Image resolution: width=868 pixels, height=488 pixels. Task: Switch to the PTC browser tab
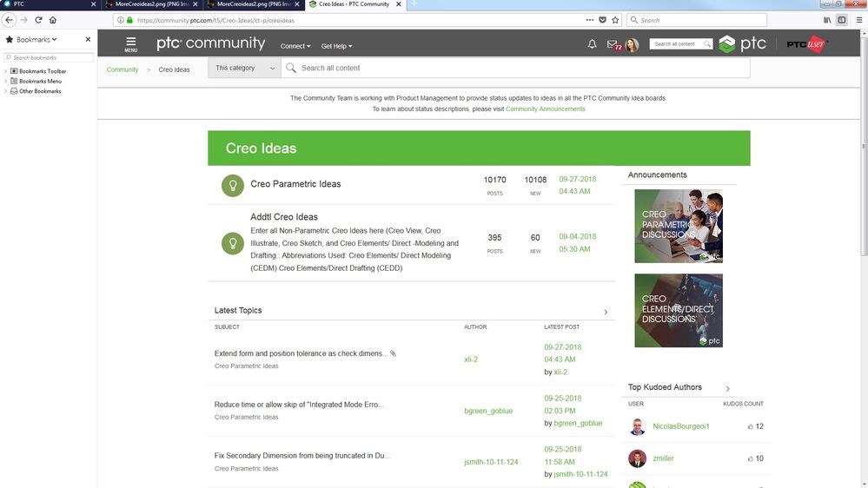[x=47, y=3]
